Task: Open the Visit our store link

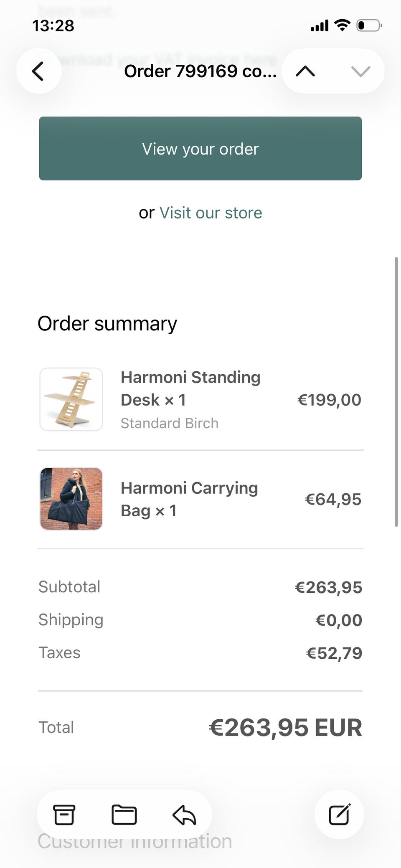Action: 211,213
